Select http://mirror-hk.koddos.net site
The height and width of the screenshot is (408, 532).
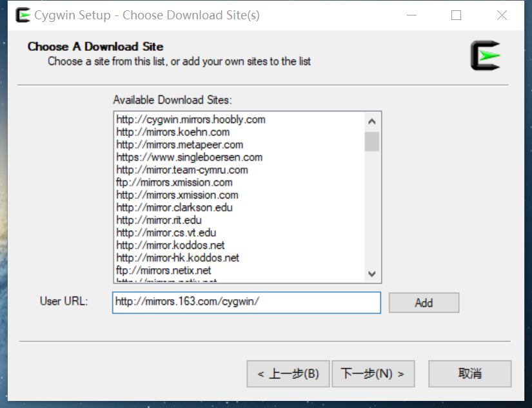tap(177, 258)
